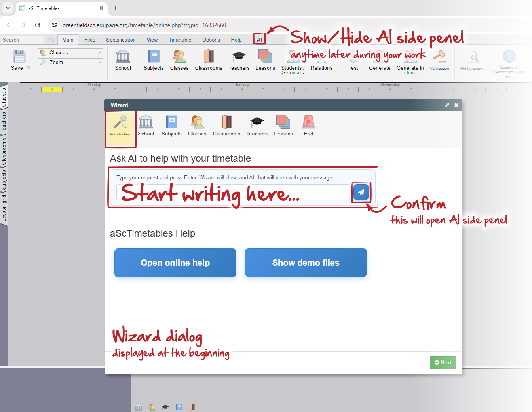
Task: Open the Files menu tab
Action: coord(90,40)
